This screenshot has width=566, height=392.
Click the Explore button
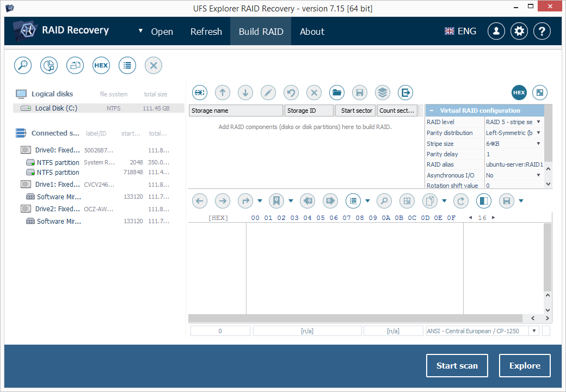coord(525,366)
